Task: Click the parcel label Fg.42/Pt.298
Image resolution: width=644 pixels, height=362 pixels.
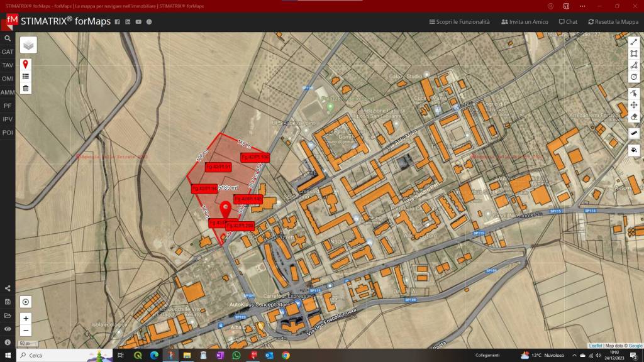Action: (240, 226)
